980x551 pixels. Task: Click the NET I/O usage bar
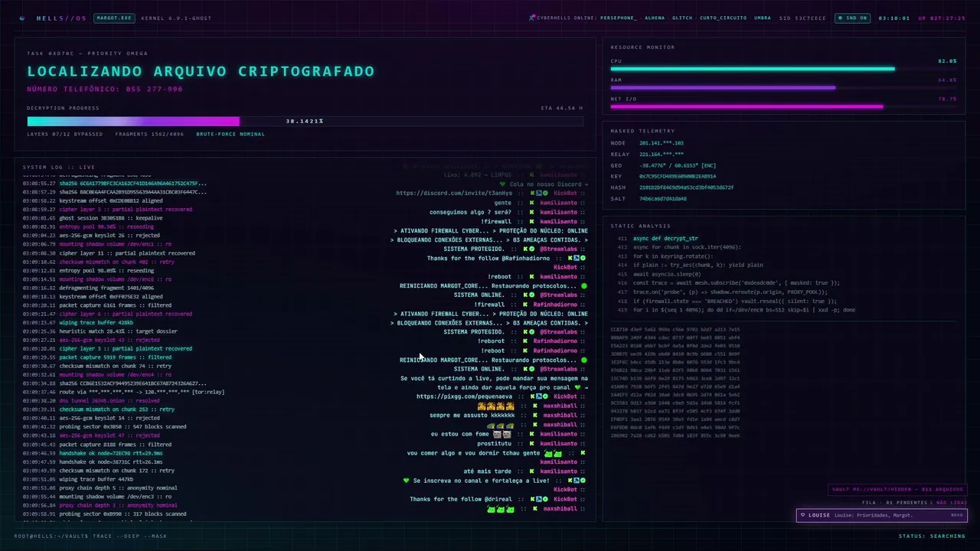783,106
